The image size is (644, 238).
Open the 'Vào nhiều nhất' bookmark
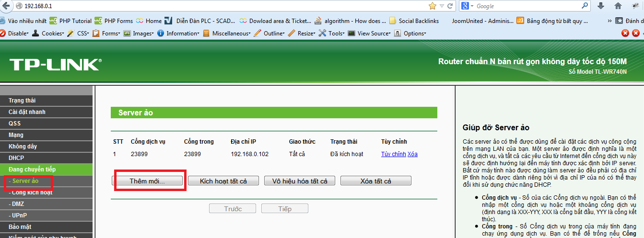[x=23, y=21]
